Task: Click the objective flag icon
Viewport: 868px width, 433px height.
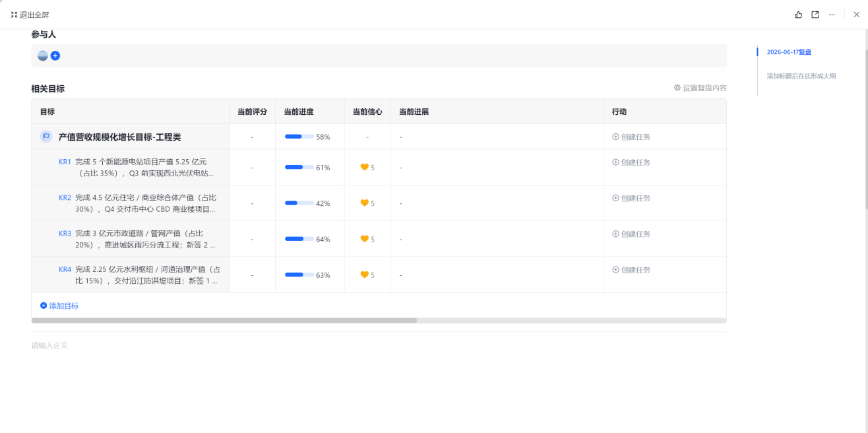Action: (x=46, y=137)
